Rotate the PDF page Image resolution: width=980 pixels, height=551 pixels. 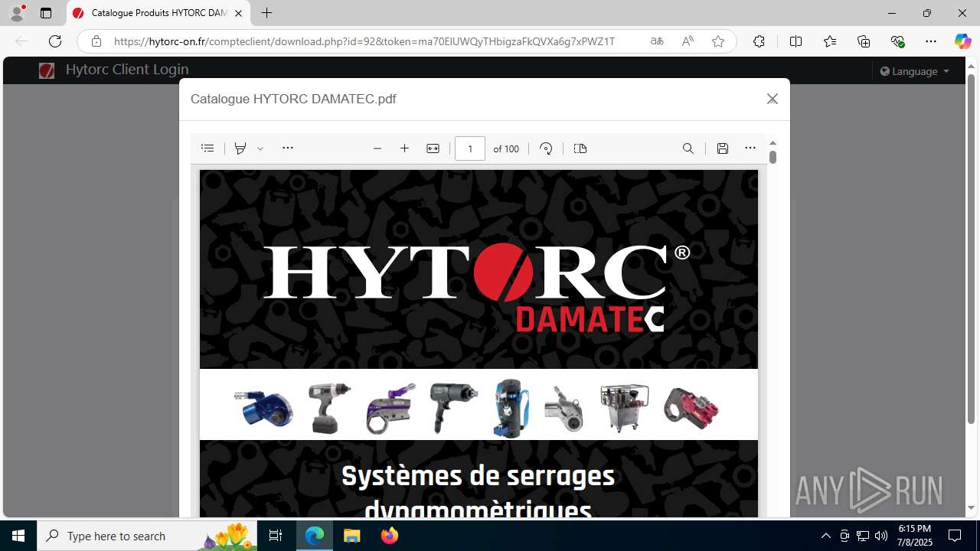(x=546, y=148)
